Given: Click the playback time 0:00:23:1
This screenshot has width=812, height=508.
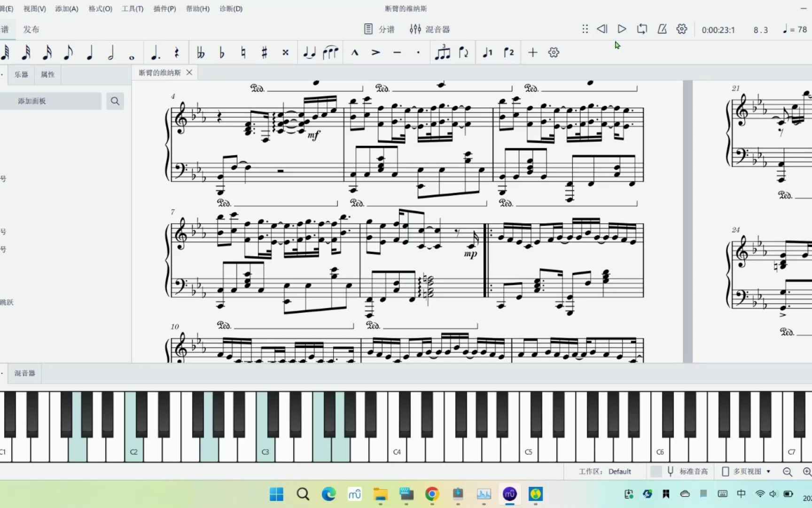Looking at the screenshot, I should click(718, 30).
